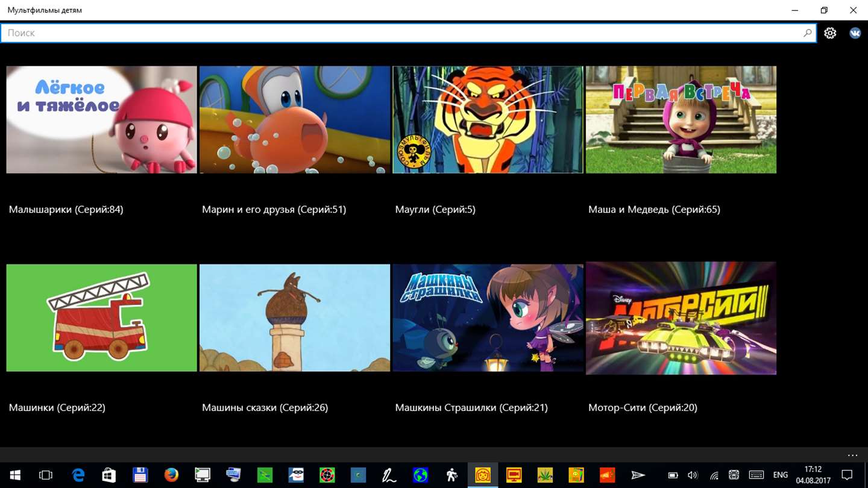Click the search magnifier icon

[x=808, y=33]
